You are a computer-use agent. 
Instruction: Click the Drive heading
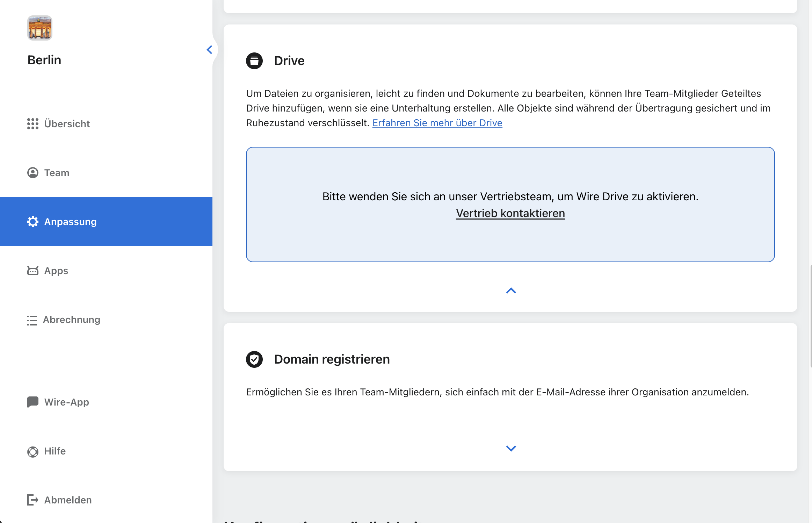[289, 61]
